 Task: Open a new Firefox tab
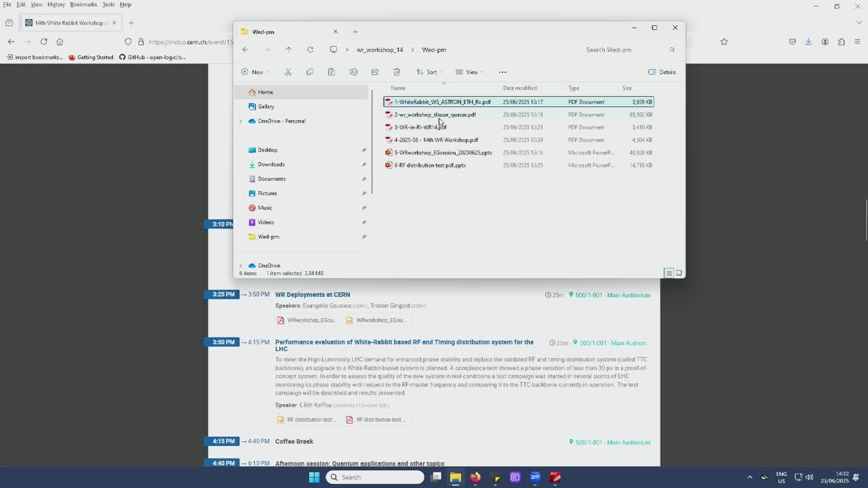tap(131, 22)
